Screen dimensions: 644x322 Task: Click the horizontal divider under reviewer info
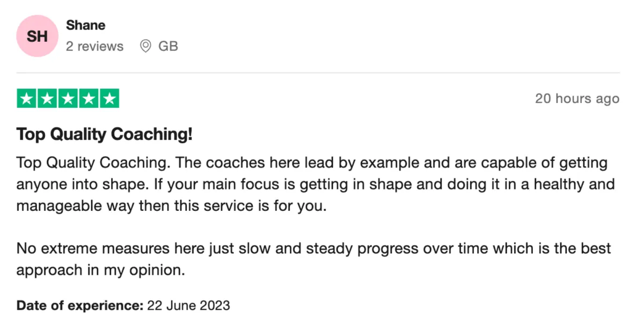pos(318,72)
